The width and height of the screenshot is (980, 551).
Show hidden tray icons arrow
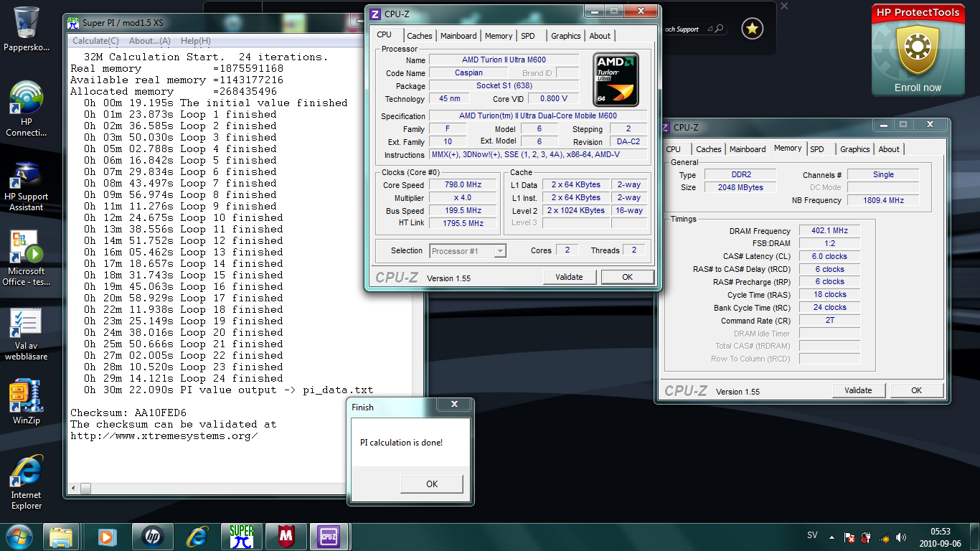click(x=831, y=537)
